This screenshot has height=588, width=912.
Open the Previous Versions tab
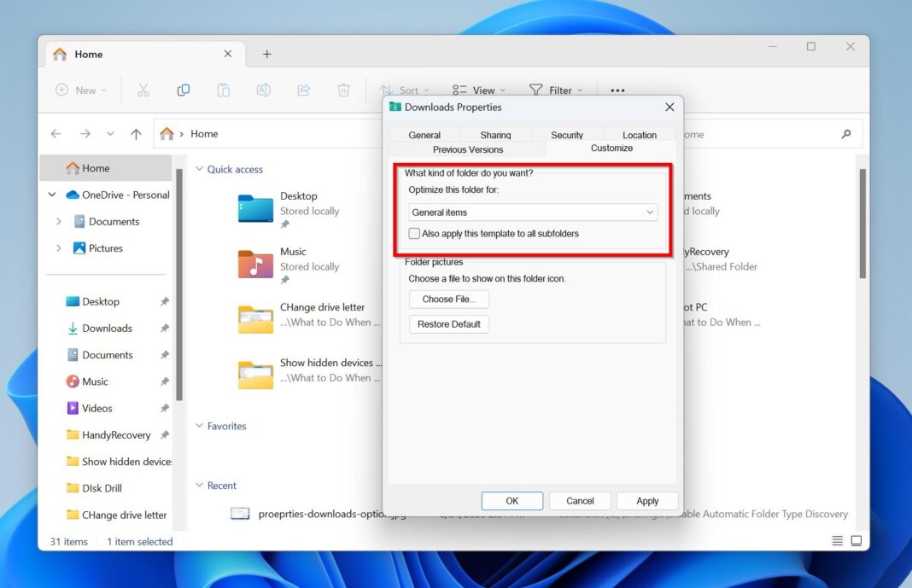(467, 148)
